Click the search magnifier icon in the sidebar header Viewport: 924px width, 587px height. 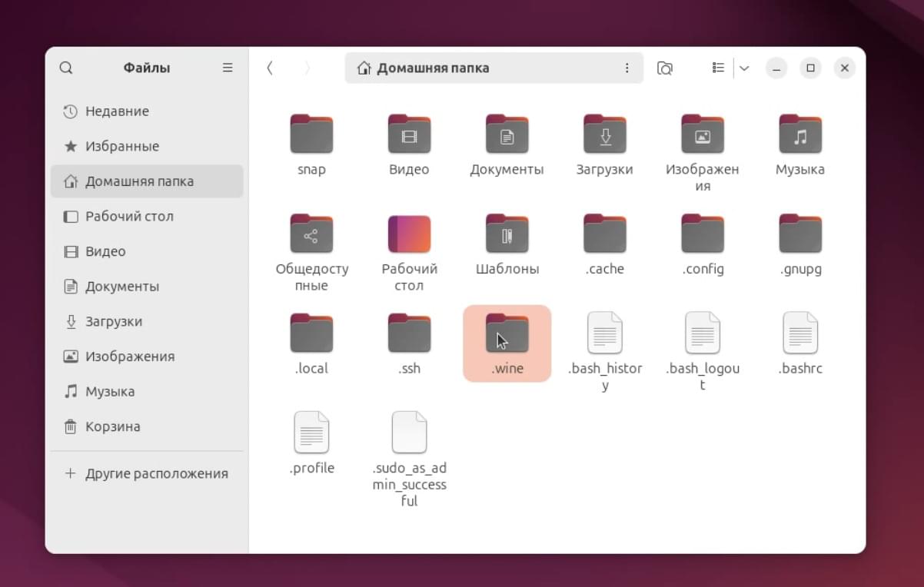(x=66, y=68)
